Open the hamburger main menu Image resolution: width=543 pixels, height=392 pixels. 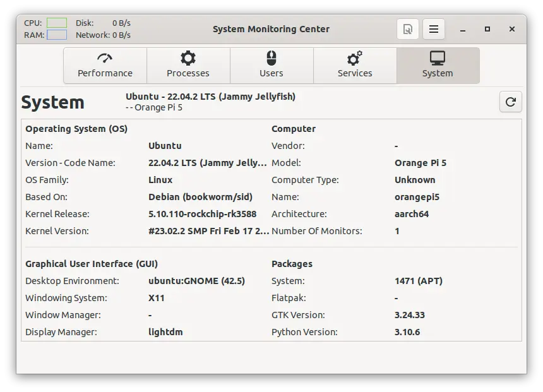point(434,29)
